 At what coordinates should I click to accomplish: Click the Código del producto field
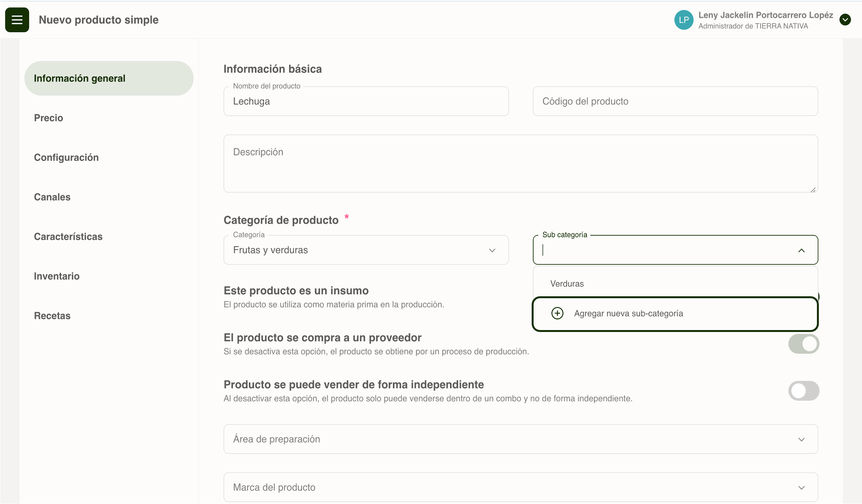tap(675, 101)
